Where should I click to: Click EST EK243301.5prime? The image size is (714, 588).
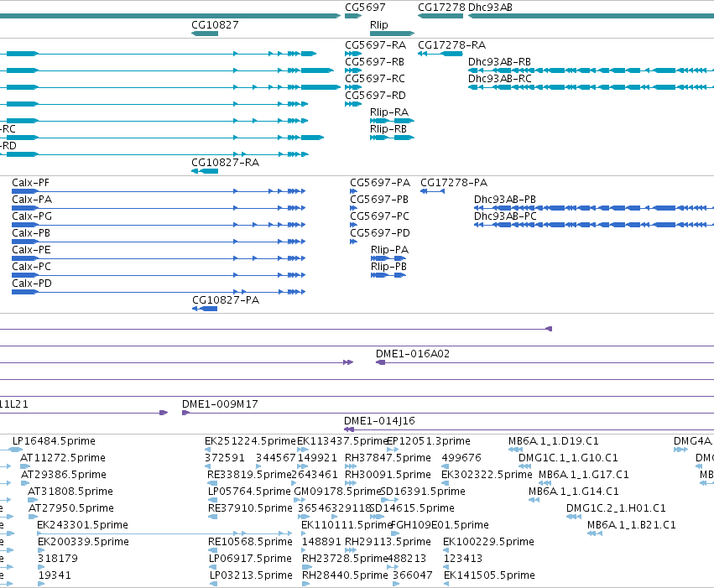[82, 525]
